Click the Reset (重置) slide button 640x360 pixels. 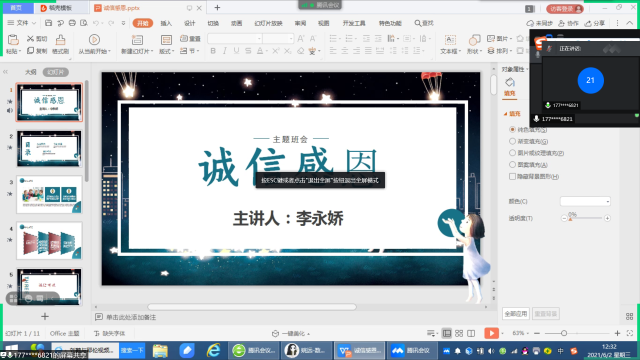(190, 39)
